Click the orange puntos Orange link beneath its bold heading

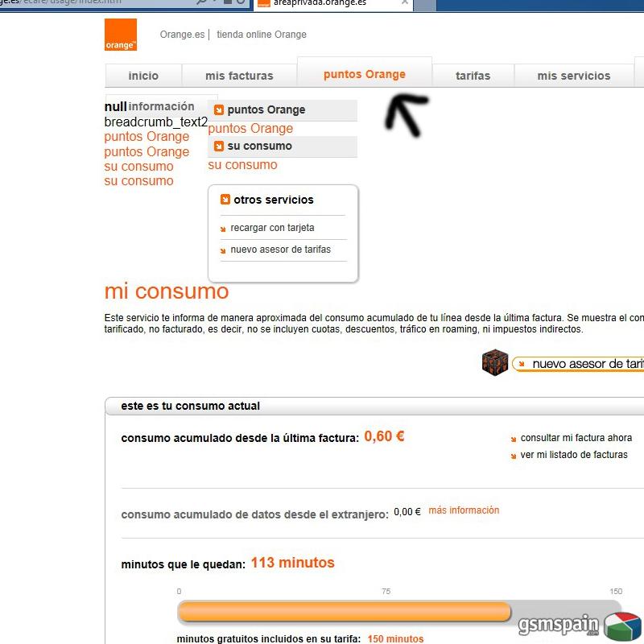click(250, 129)
